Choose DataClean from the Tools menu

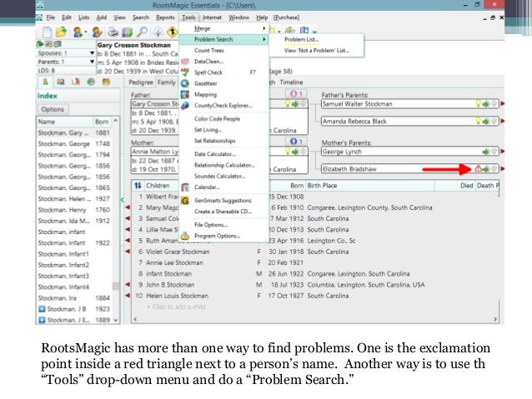[208, 62]
